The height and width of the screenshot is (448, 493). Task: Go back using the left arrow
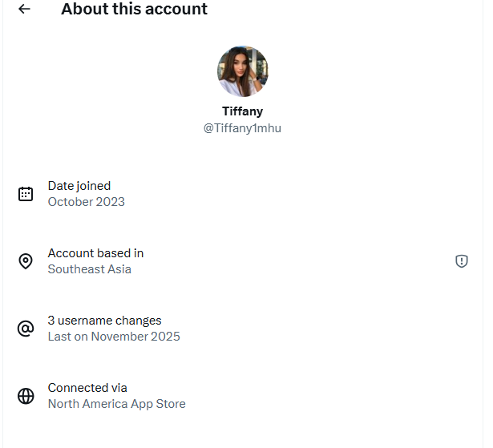(25, 10)
